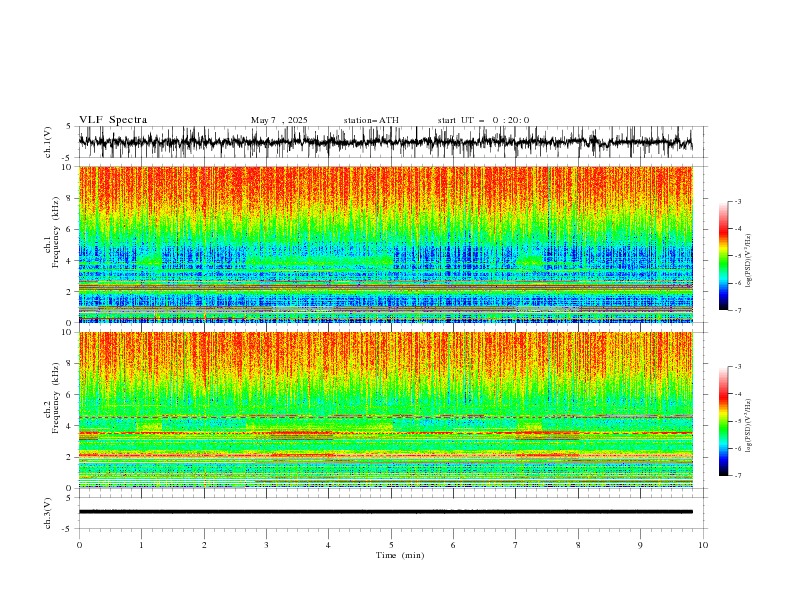Click the '8' kHz tick on ch.1 axis
Viewport: 792px width, 612px height.
tap(70, 198)
